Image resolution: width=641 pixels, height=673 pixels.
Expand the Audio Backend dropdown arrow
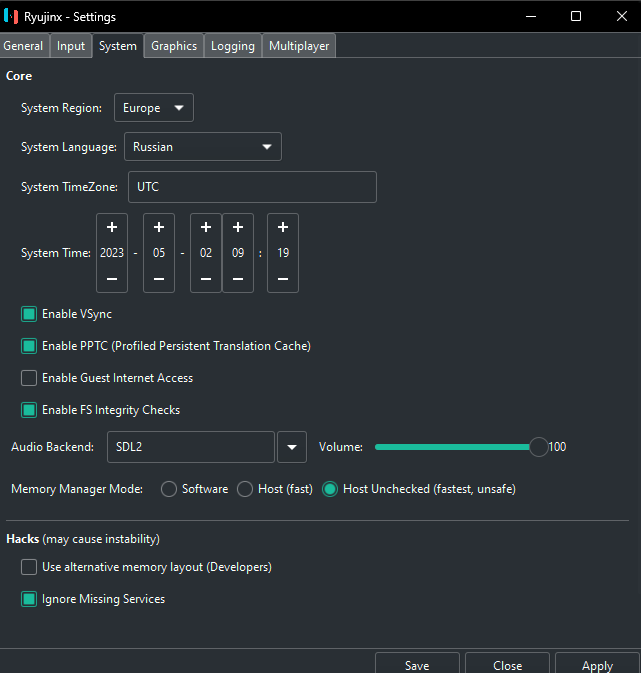pyautogui.click(x=292, y=447)
